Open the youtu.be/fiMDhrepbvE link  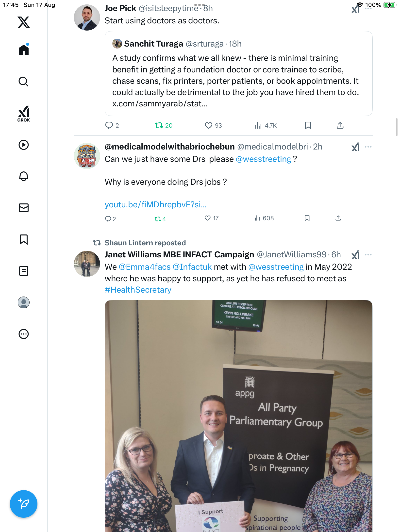coord(156,204)
